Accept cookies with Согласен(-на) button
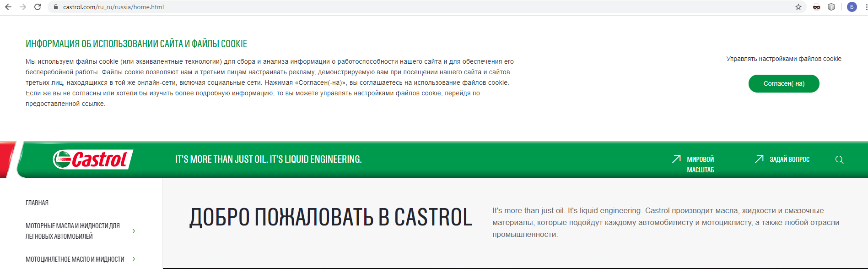This screenshot has height=269, width=868. [x=784, y=83]
